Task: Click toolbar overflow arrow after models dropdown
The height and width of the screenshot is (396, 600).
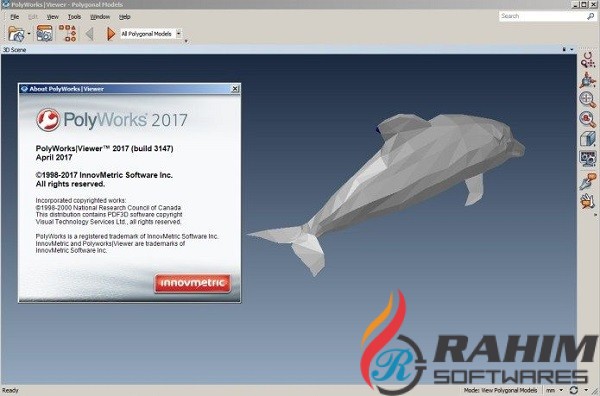Action: [186, 41]
